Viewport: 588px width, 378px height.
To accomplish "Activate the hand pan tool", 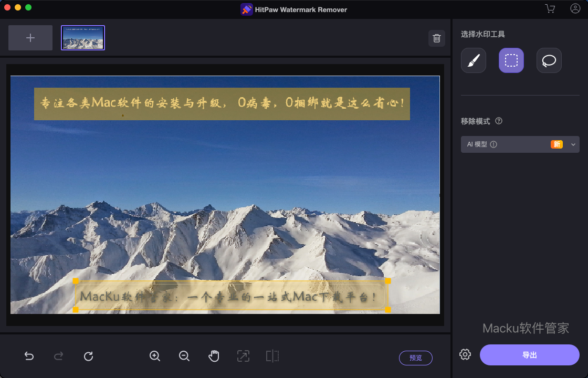I will (214, 356).
